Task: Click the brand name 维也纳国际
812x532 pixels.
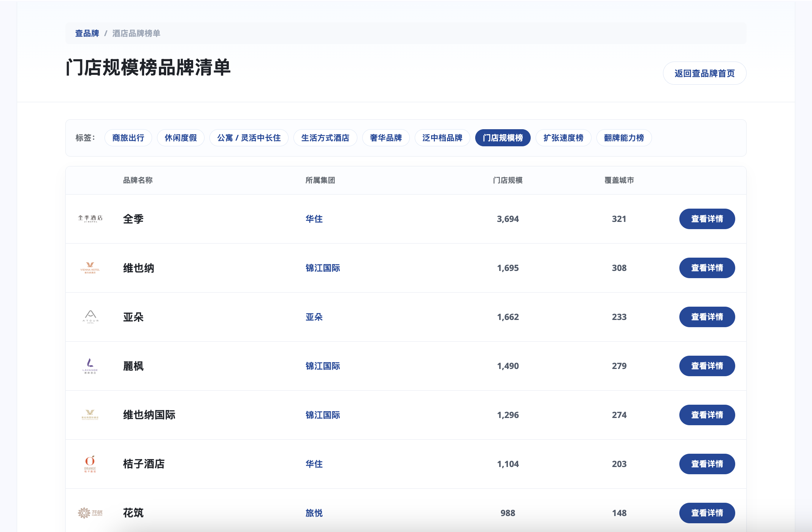Action: pyautogui.click(x=149, y=415)
